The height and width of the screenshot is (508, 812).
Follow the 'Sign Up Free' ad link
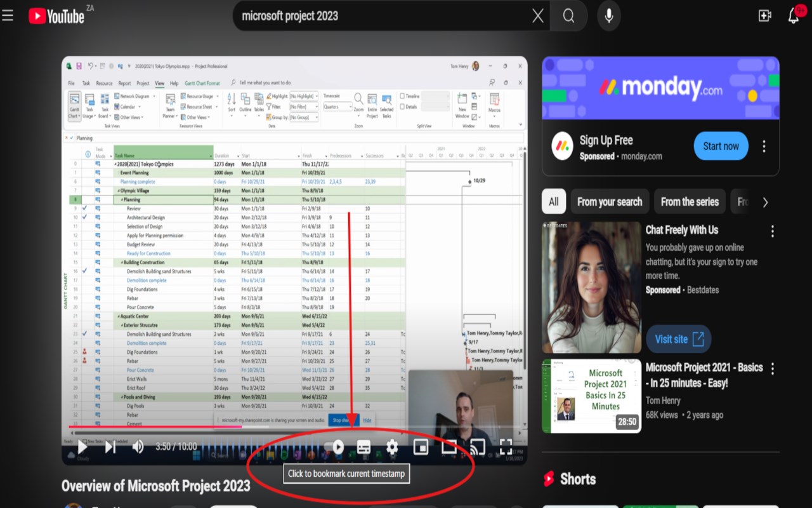click(606, 140)
